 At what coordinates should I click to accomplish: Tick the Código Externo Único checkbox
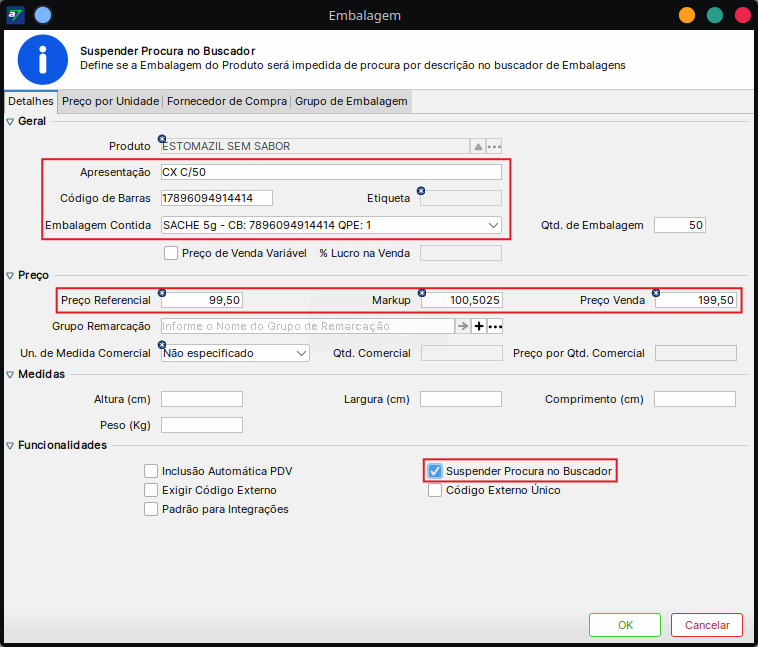click(435, 490)
